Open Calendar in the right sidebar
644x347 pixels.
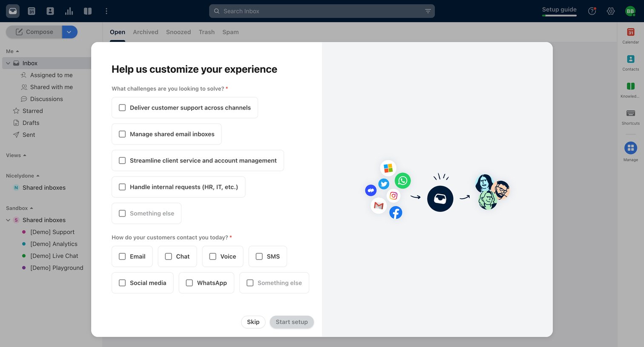point(631,35)
